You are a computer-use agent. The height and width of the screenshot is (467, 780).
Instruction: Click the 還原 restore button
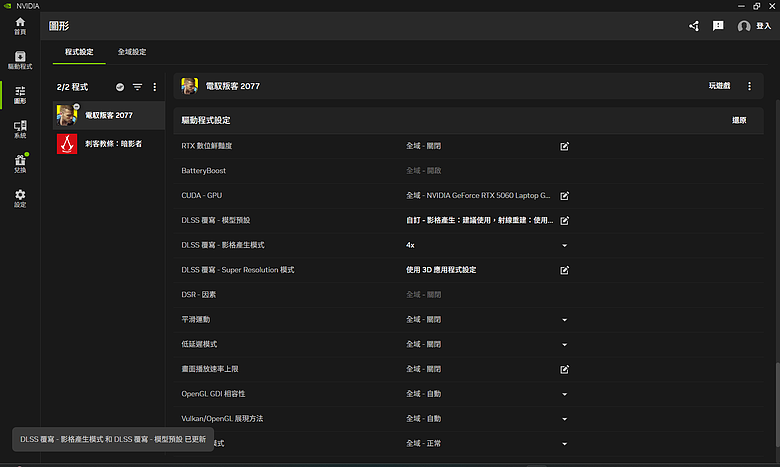(x=739, y=120)
